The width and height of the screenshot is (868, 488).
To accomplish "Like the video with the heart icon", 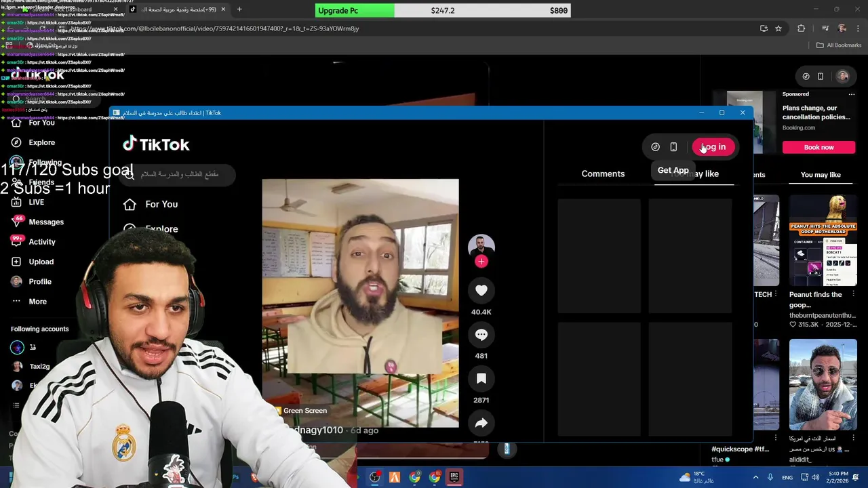I will point(481,290).
